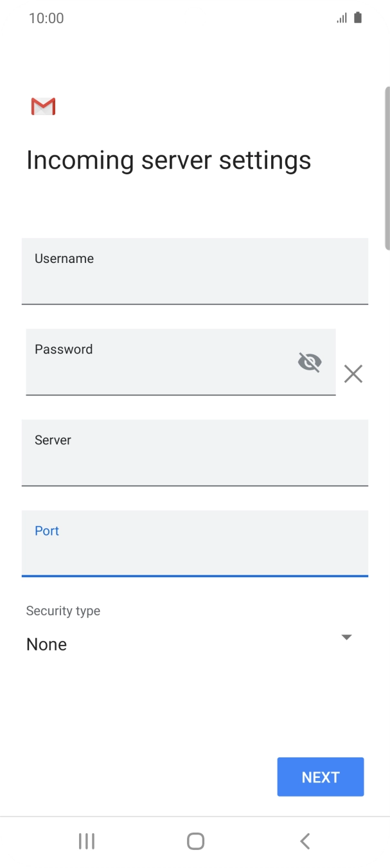
Task: Clear the password field using the X icon
Action: [353, 374]
